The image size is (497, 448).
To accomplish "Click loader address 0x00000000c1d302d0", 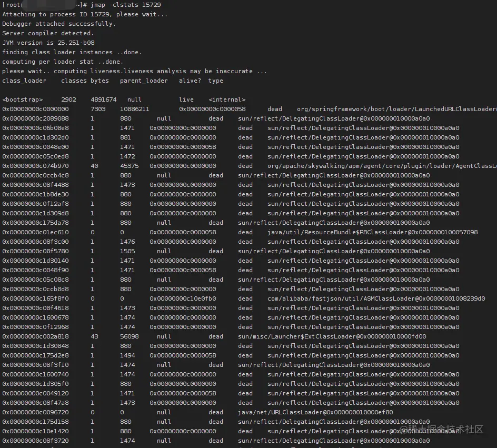I will (35, 137).
